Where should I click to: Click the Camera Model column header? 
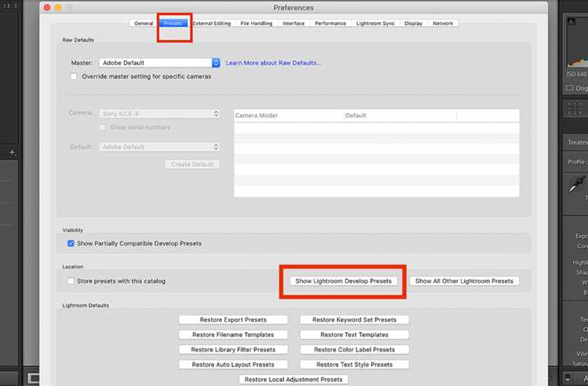pos(289,115)
